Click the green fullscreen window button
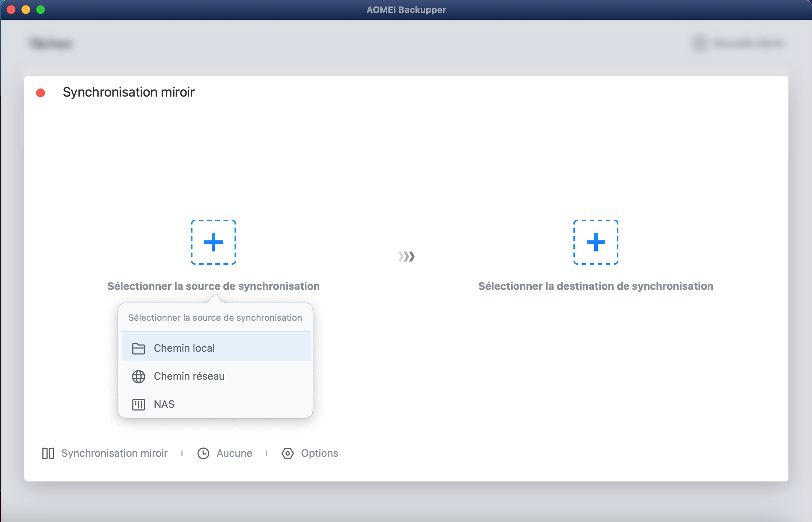The image size is (812, 522). pos(41,10)
